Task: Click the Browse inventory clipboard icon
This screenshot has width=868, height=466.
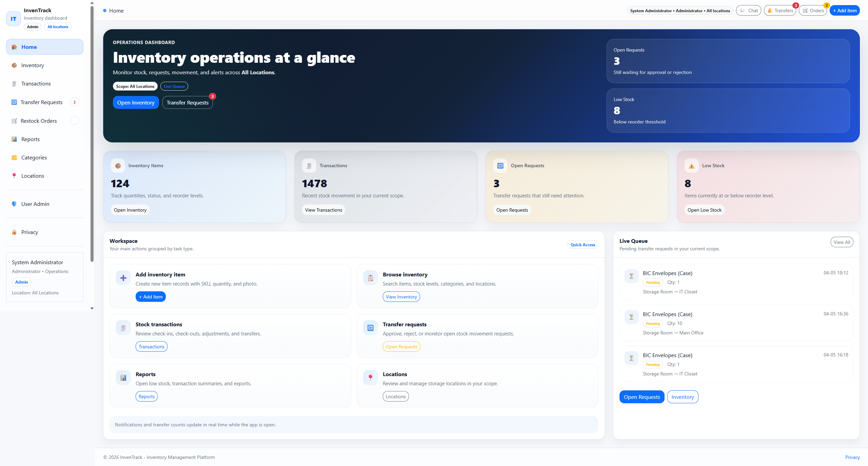Action: click(370, 278)
